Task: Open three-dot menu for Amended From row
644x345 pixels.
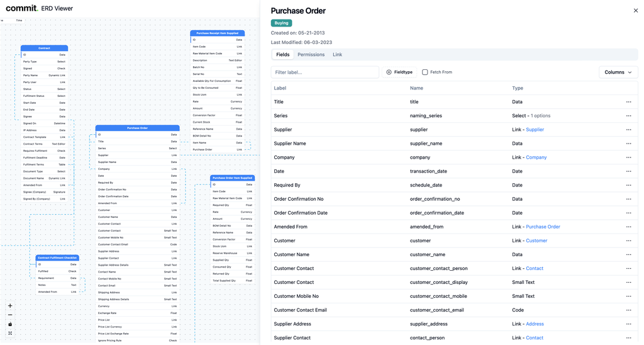Action: click(x=628, y=227)
